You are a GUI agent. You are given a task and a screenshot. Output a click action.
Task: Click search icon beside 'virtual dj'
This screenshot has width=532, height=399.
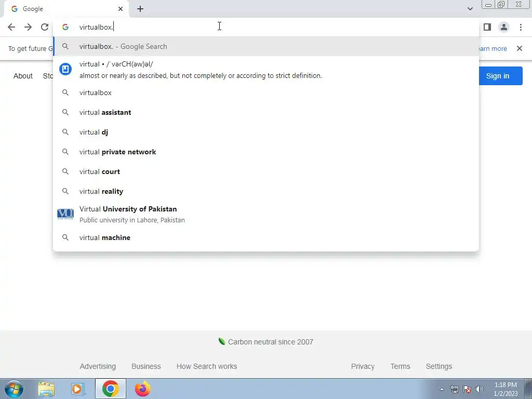[65, 132]
